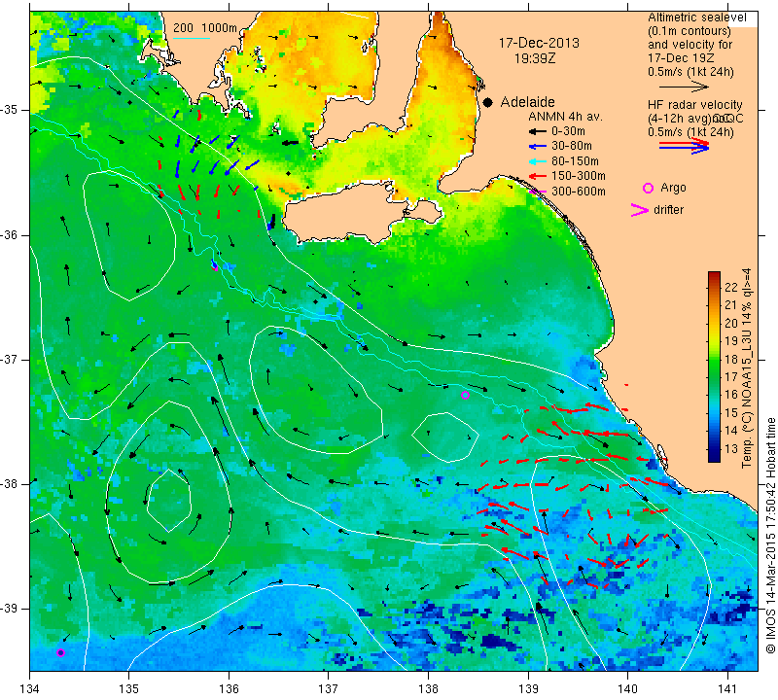Click the latitude axis label '-37'
Viewport: 778px width, 700px height.
click(x=9, y=359)
